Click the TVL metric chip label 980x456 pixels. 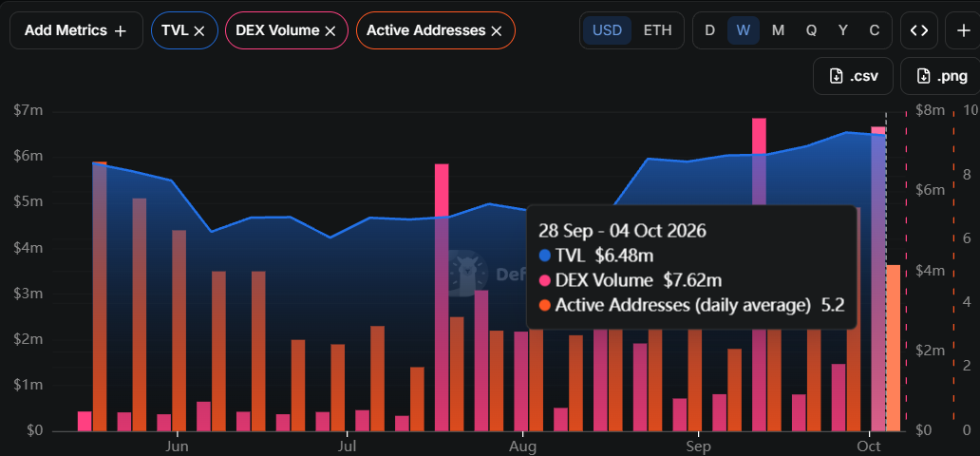pyautogui.click(x=175, y=30)
